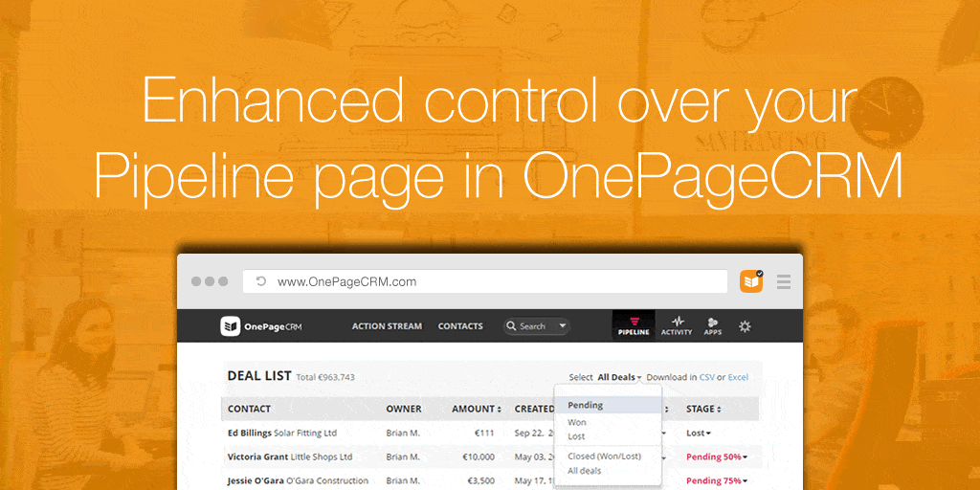The height and width of the screenshot is (490, 980).
Task: Open contact Ed Billings
Action: 250,433
